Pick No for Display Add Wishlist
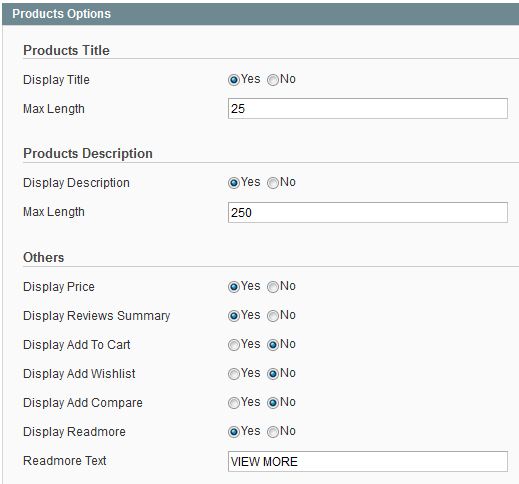Screen dimensions: 519x484 (273, 374)
